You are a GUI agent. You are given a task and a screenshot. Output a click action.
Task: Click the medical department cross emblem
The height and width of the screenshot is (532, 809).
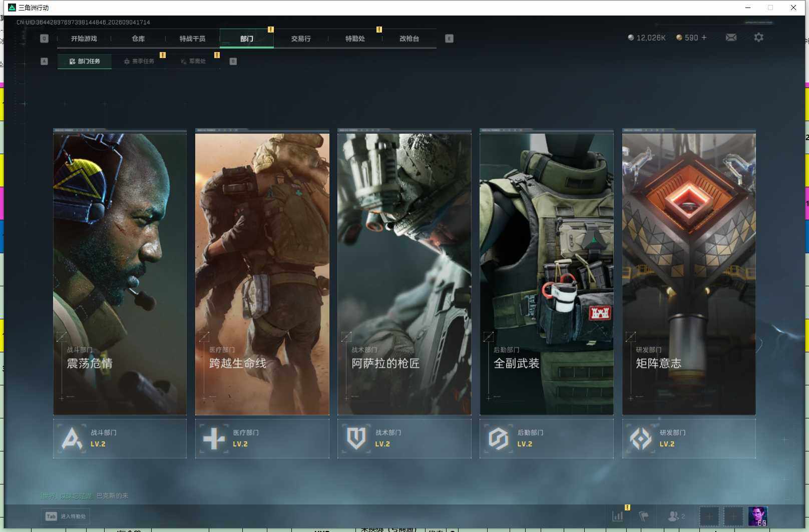point(214,439)
